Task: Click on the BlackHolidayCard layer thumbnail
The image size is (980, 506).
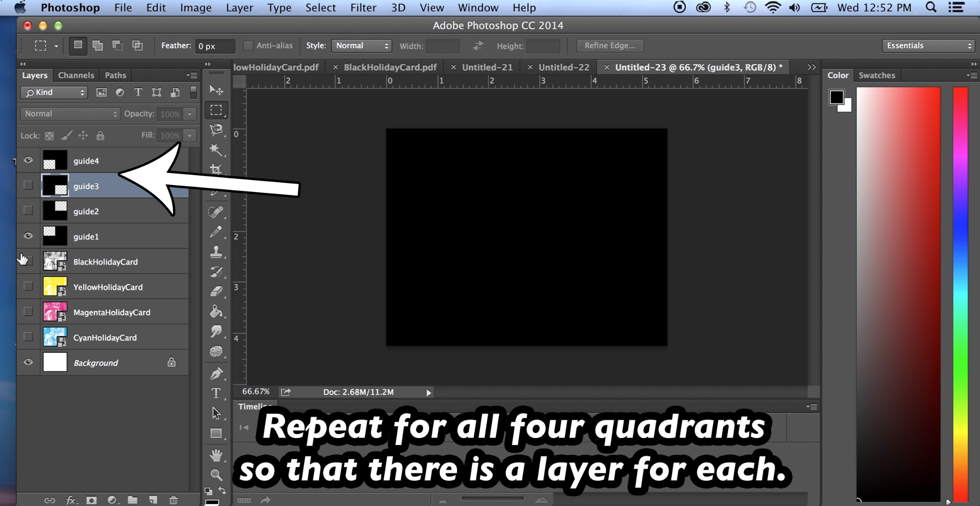Action: click(53, 261)
